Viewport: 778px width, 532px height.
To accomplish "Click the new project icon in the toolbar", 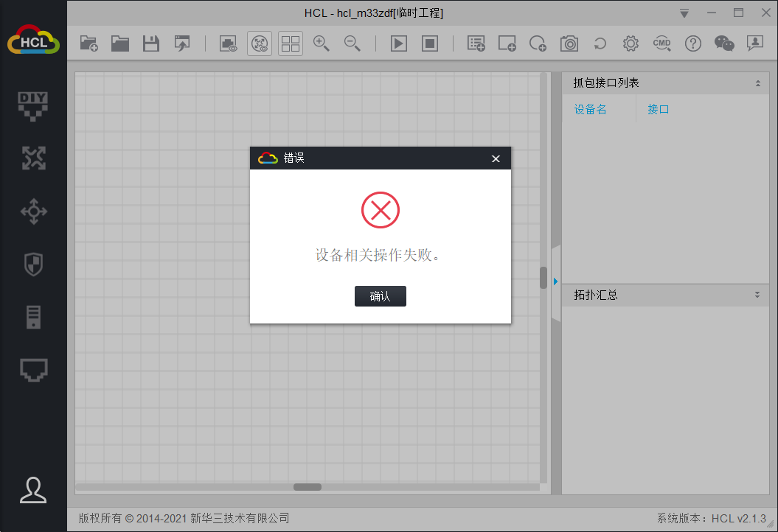I will coord(88,43).
